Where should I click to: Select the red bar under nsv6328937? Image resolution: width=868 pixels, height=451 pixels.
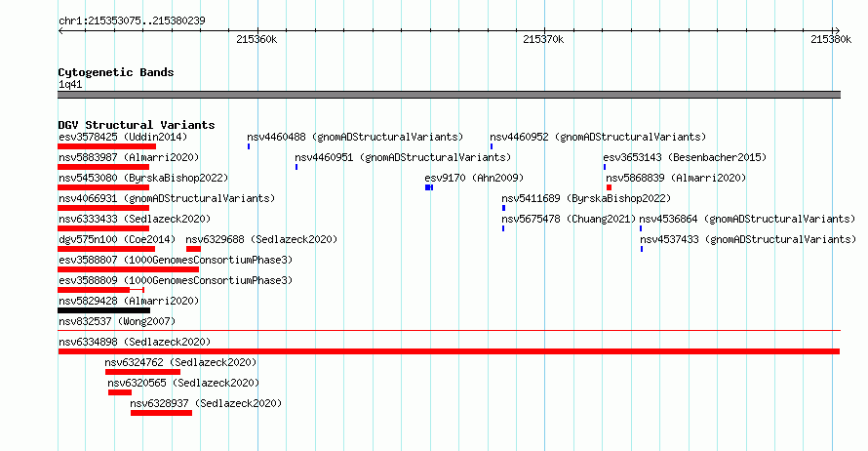click(x=161, y=413)
